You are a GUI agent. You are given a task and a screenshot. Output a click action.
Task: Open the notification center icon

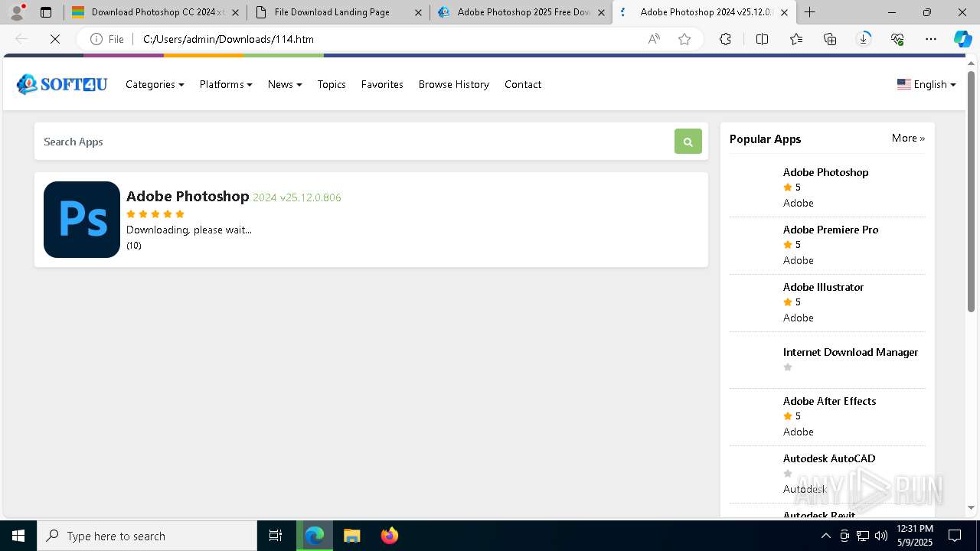pos(955,536)
